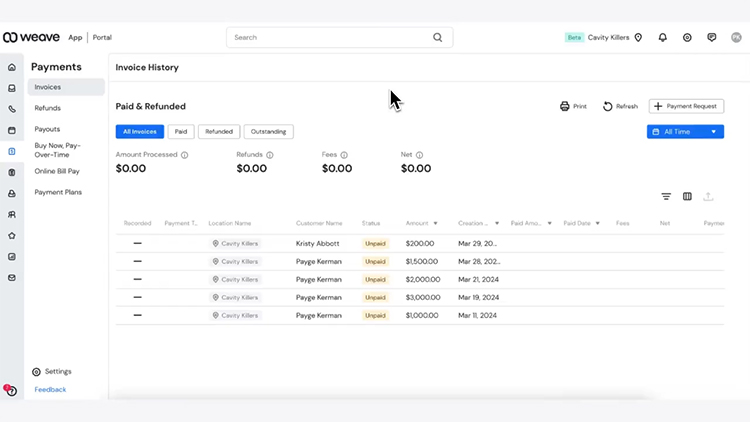Viewport: 750px width, 422px height.
Task: Click into the Search field
Action: click(330, 37)
